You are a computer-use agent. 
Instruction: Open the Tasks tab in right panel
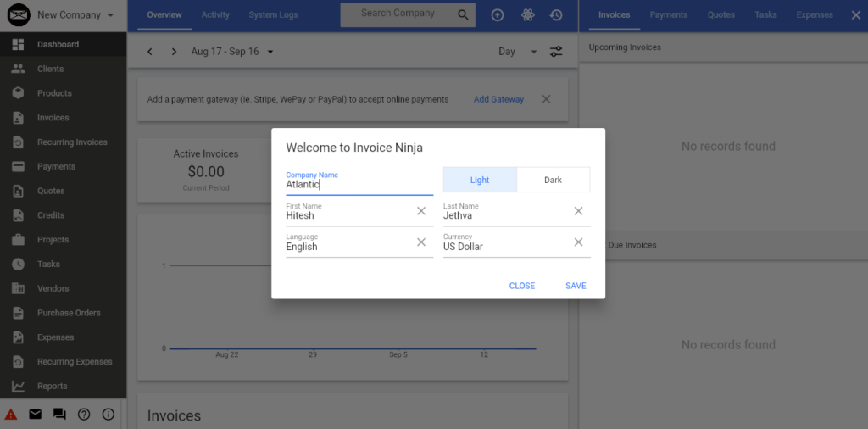pyautogui.click(x=765, y=15)
